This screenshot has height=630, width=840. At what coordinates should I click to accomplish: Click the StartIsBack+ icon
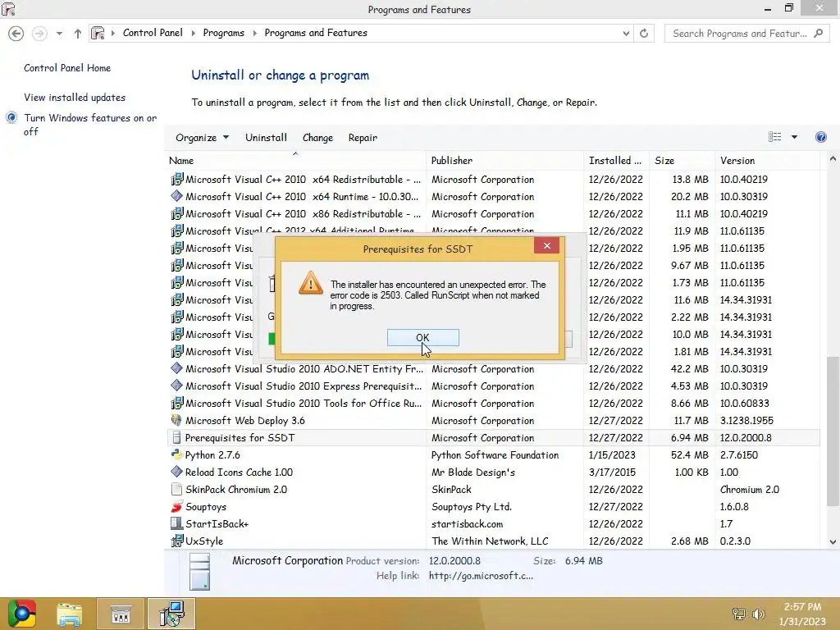coord(177,523)
